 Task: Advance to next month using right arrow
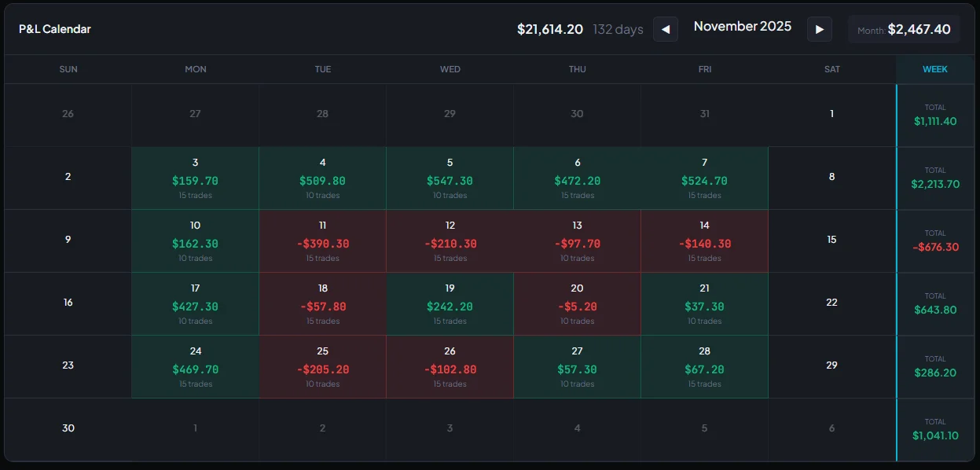[x=820, y=30]
